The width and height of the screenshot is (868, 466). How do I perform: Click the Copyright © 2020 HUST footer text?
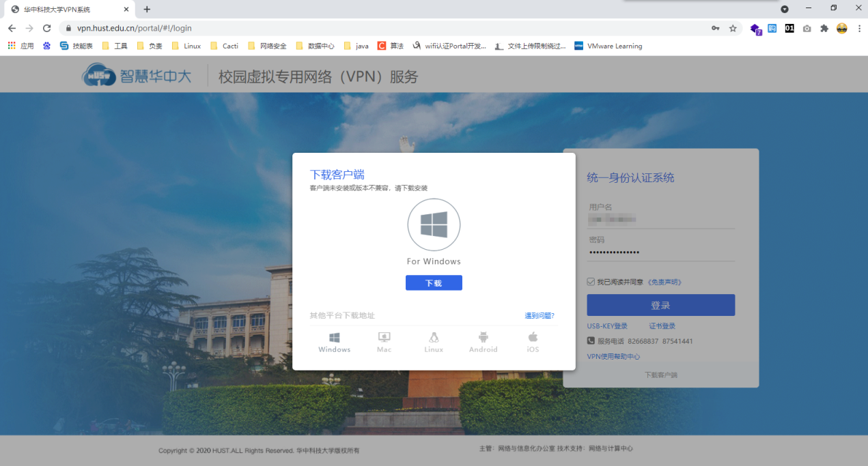coord(259,450)
